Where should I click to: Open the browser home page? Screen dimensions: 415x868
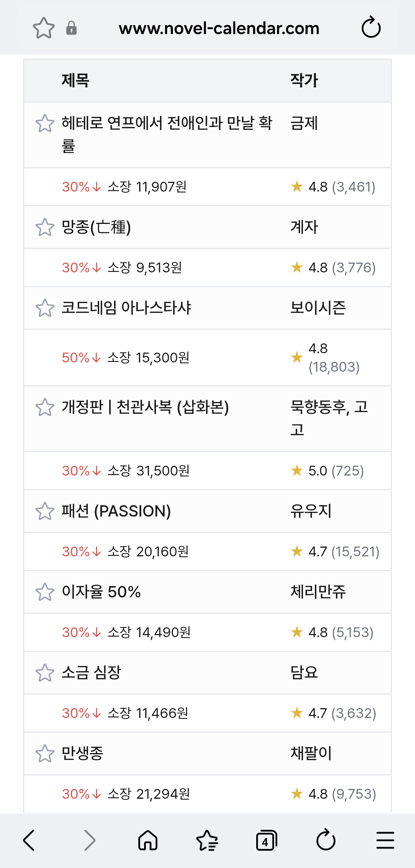[x=148, y=840]
